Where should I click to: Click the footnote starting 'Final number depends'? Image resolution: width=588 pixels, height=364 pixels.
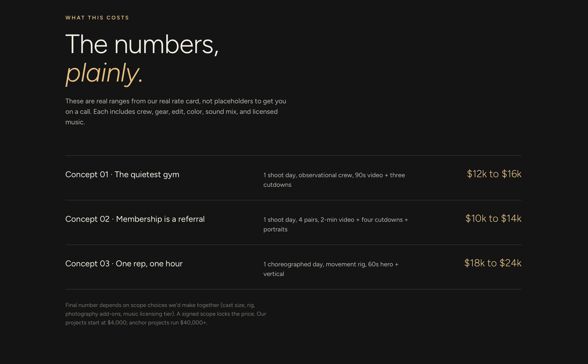click(166, 314)
